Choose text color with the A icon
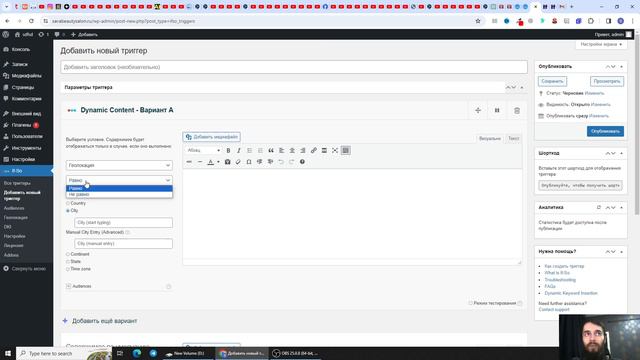Viewport: 640px width, 360px height. point(211,162)
